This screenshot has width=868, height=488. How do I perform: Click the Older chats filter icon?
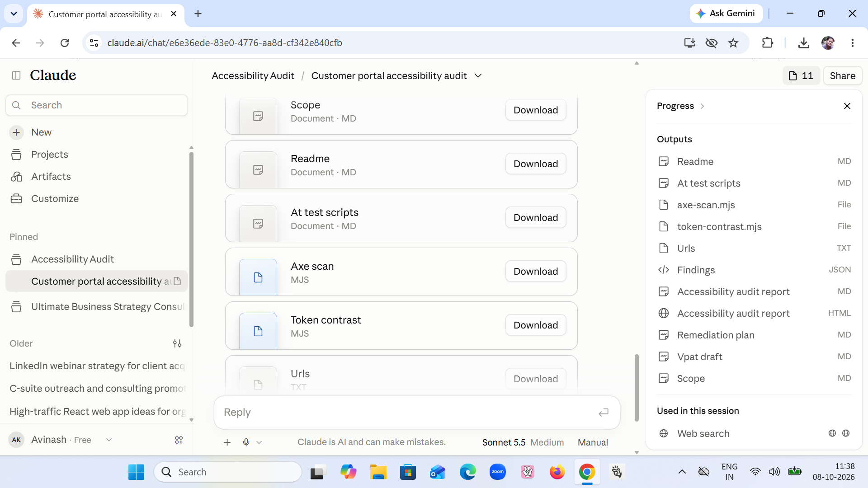coord(177,343)
